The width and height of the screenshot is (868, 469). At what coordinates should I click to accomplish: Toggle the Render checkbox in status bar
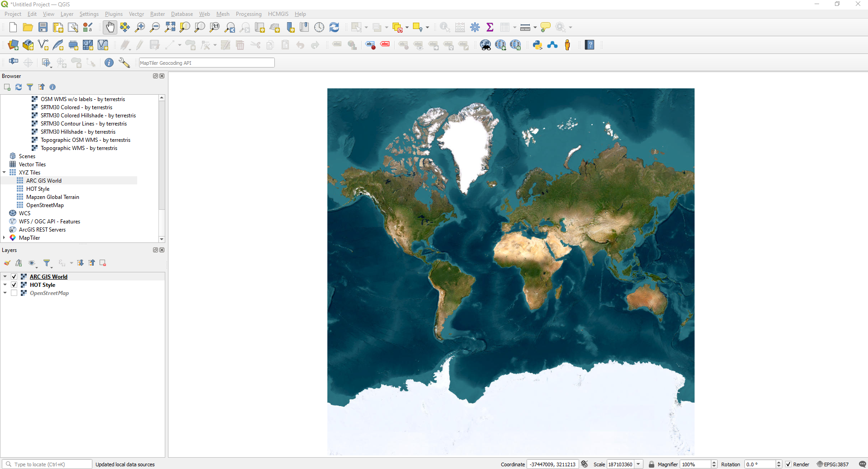(788, 464)
